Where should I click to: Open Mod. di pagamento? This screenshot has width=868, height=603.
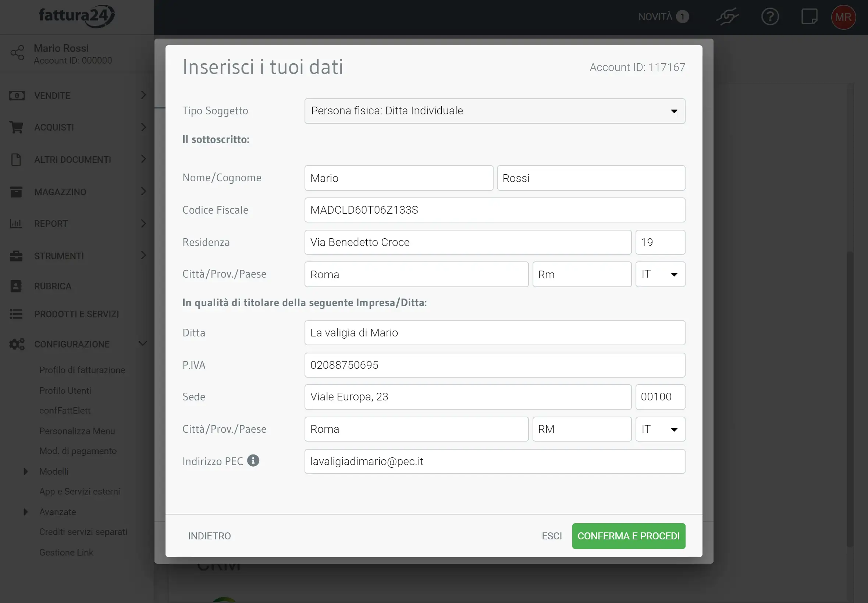point(78,451)
